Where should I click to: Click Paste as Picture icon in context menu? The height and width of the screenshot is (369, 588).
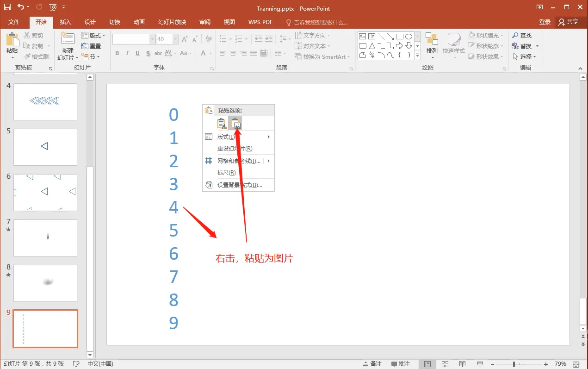(x=235, y=123)
